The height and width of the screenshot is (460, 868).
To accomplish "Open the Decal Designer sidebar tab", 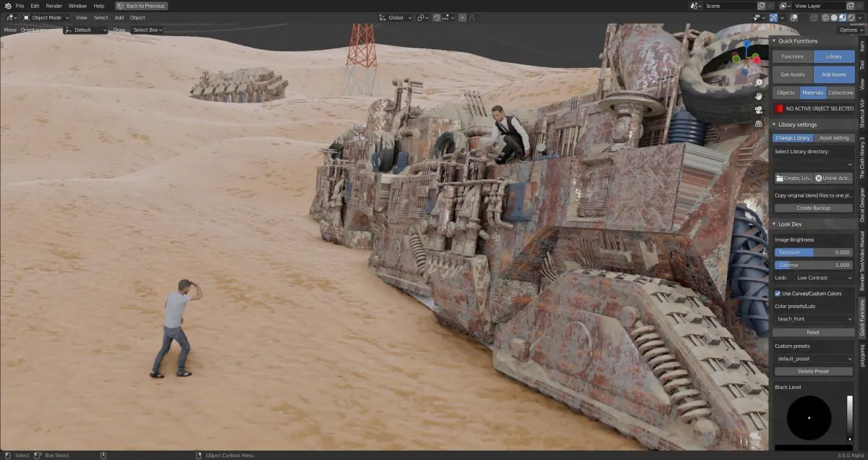I will 862,205.
